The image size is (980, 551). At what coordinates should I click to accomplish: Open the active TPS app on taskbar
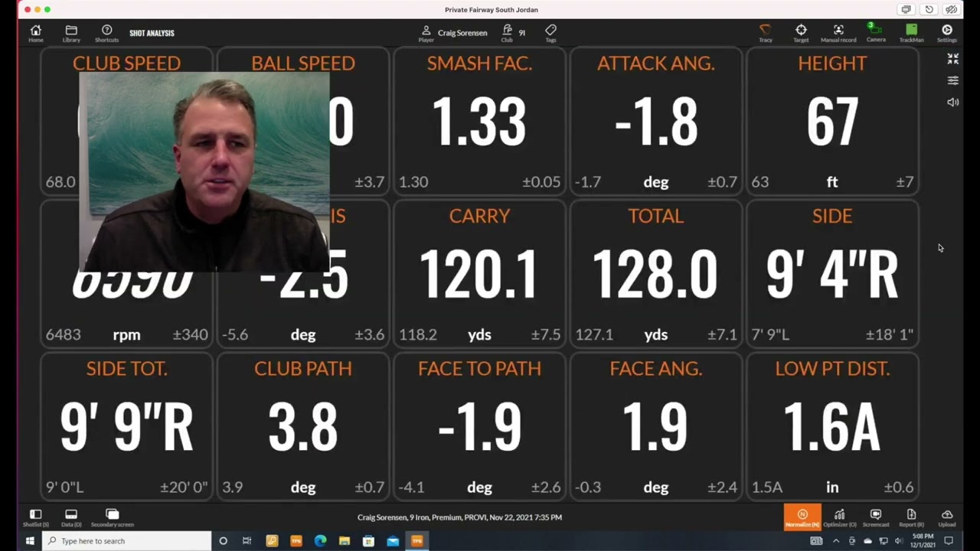point(417,541)
